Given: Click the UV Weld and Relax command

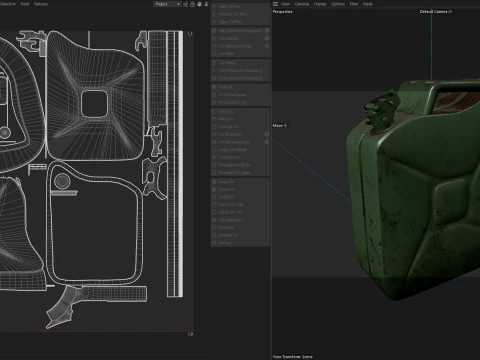Looking at the screenshot, I should tap(240, 46).
